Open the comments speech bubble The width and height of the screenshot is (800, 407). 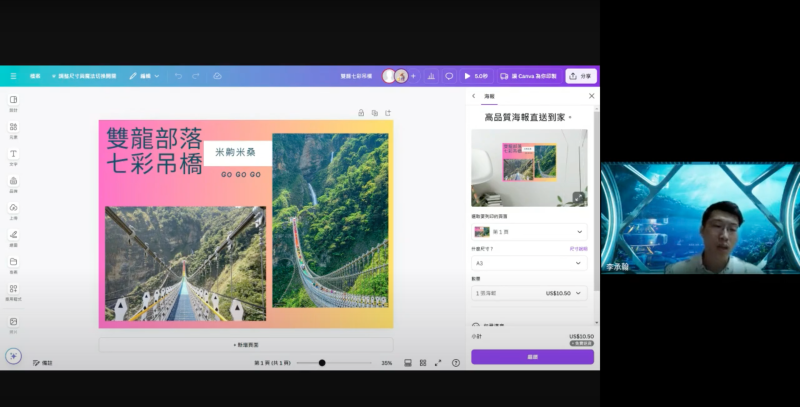tap(449, 76)
